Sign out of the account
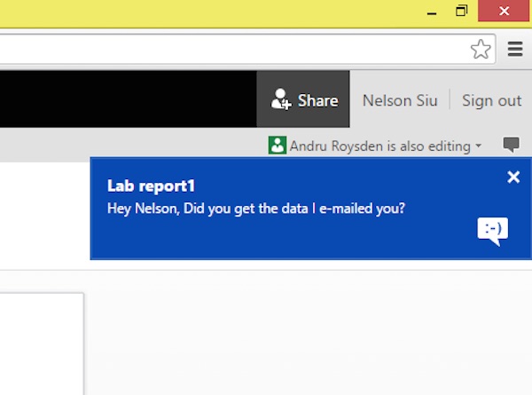The image size is (532, 395). pyautogui.click(x=491, y=100)
